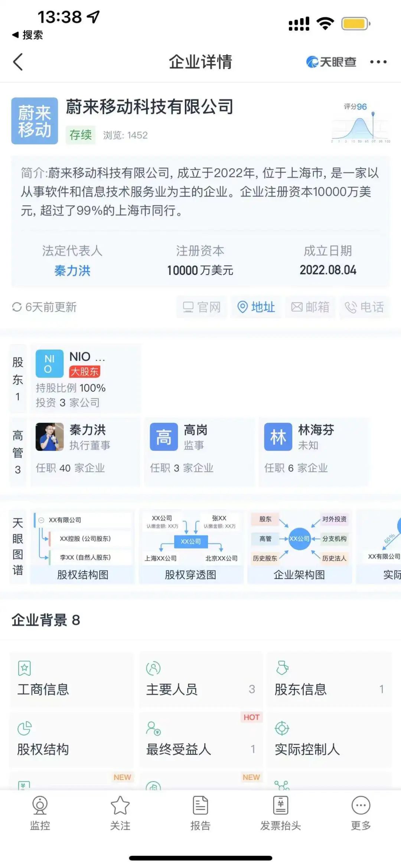Open the 评分96 score chart
The width and height of the screenshot is (401, 868).
click(361, 123)
